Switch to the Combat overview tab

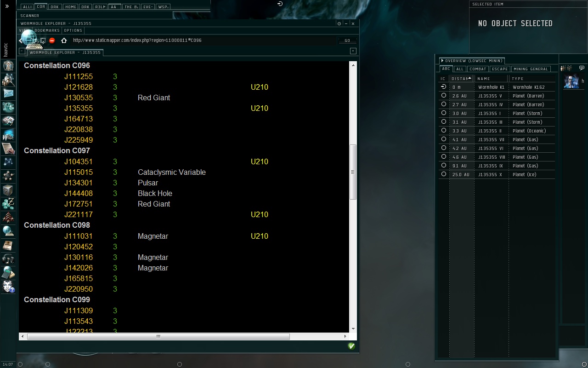(x=478, y=69)
